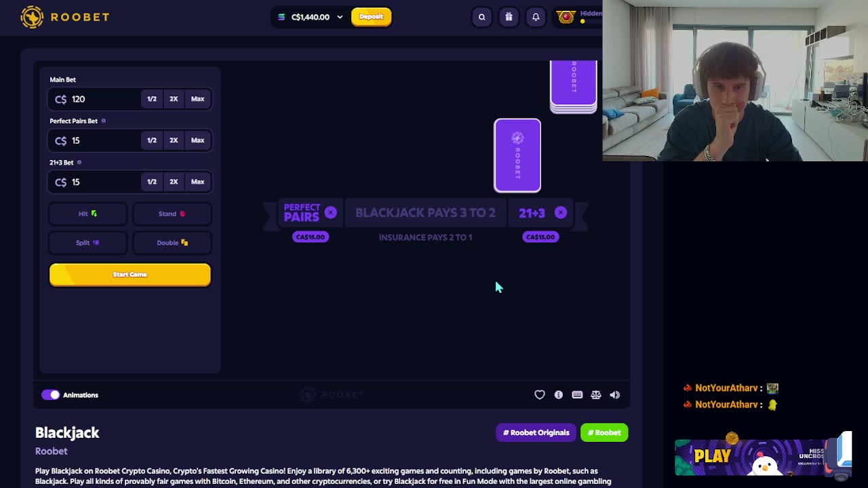Click the Perfect Pairs CA$15.00 chip
The image size is (868, 488).
point(310,237)
